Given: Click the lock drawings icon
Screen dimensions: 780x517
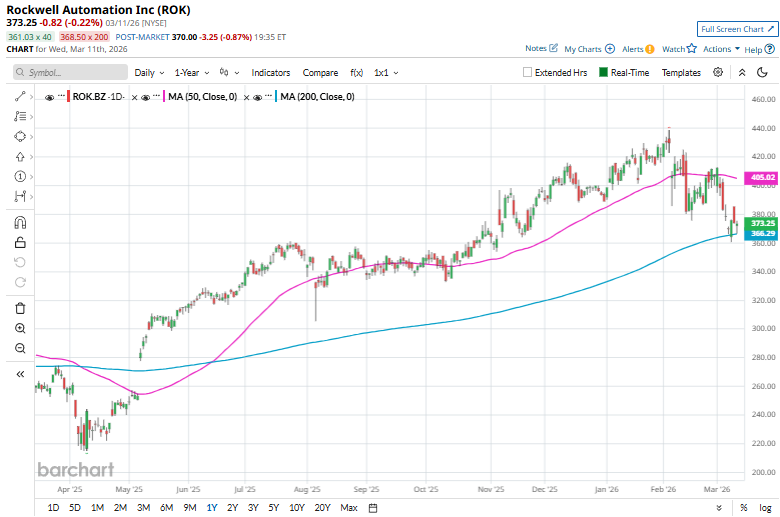Looking at the screenshot, I should click(20, 242).
